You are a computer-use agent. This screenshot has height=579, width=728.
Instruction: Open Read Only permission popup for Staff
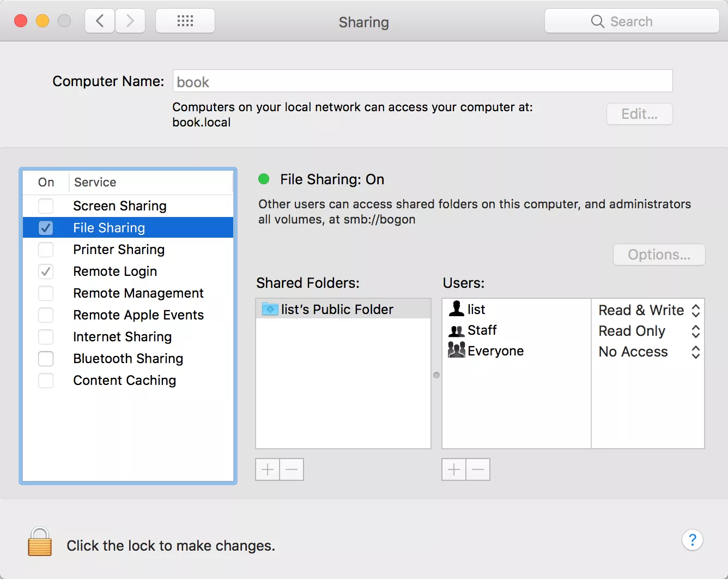click(648, 331)
